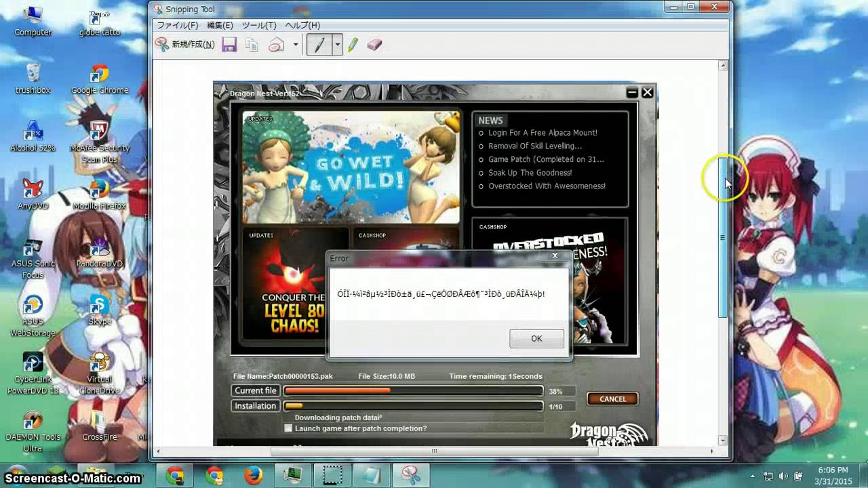
Task: Select the CrossFire desktop icon
Action: [x=100, y=427]
